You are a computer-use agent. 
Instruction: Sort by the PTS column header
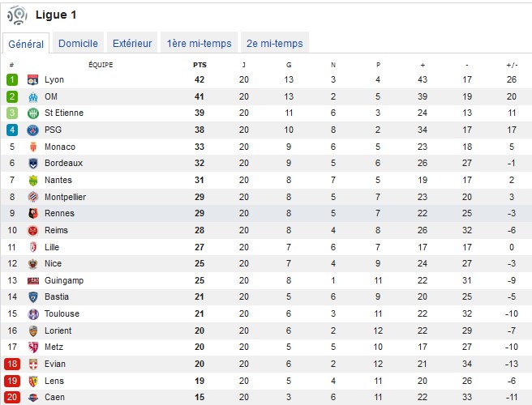point(199,65)
